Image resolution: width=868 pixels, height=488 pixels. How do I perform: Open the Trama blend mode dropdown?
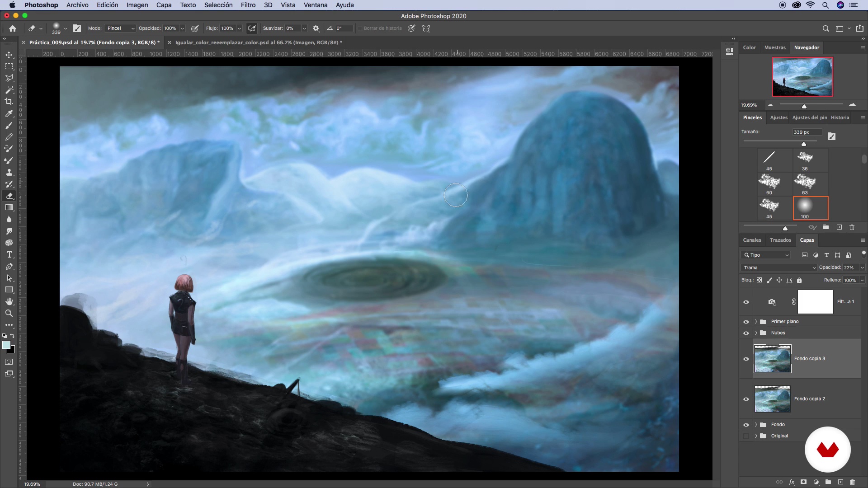[779, 267]
